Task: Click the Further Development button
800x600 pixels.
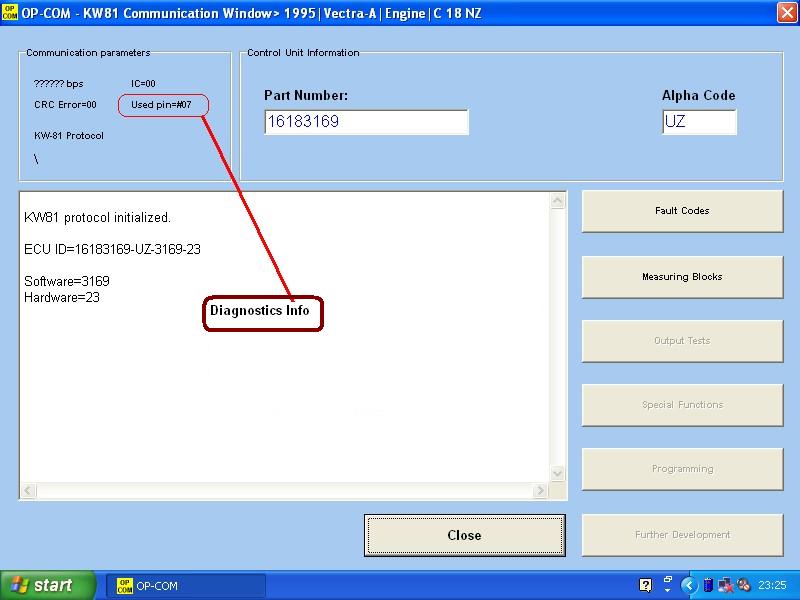Action: (x=682, y=535)
